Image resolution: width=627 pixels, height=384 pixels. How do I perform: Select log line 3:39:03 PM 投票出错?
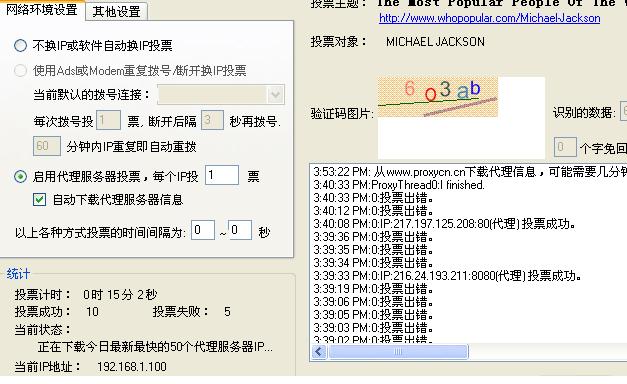click(x=373, y=328)
